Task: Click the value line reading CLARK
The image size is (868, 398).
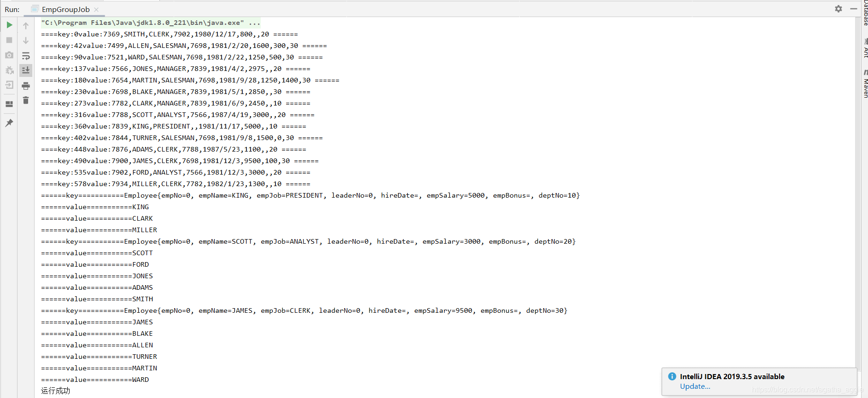Action: click(x=97, y=218)
